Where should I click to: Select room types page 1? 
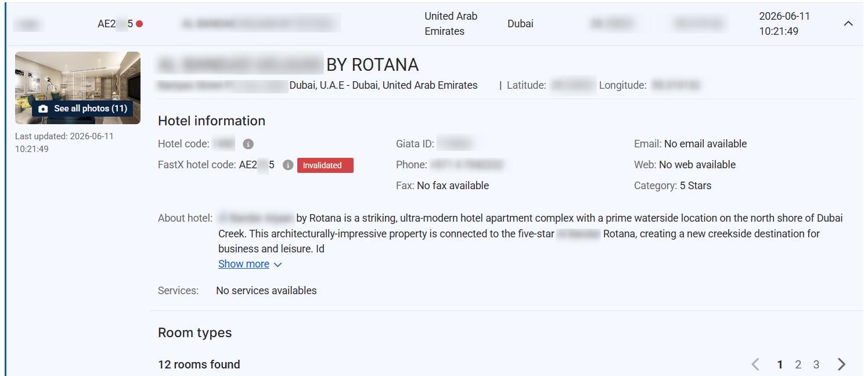(x=780, y=364)
